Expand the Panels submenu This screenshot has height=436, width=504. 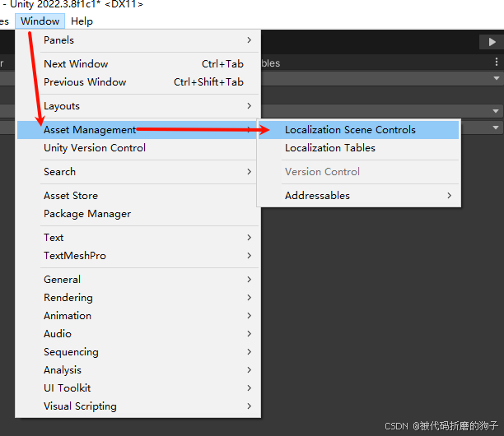click(x=138, y=40)
